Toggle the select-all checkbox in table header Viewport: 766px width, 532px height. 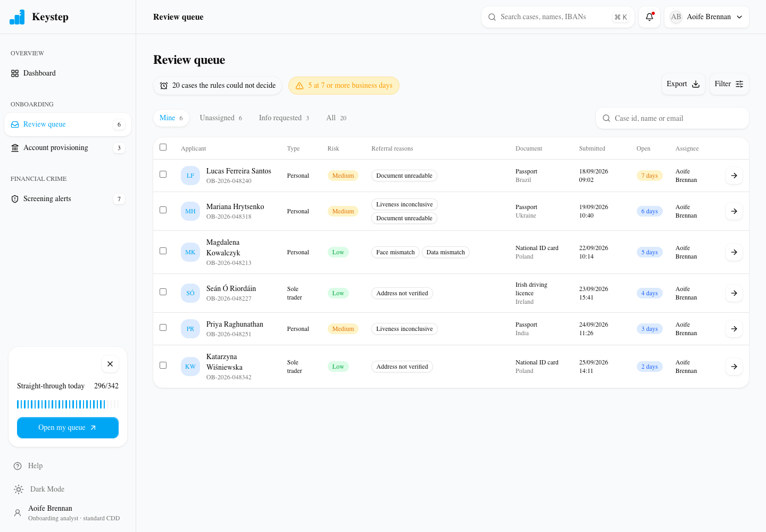pyautogui.click(x=163, y=147)
